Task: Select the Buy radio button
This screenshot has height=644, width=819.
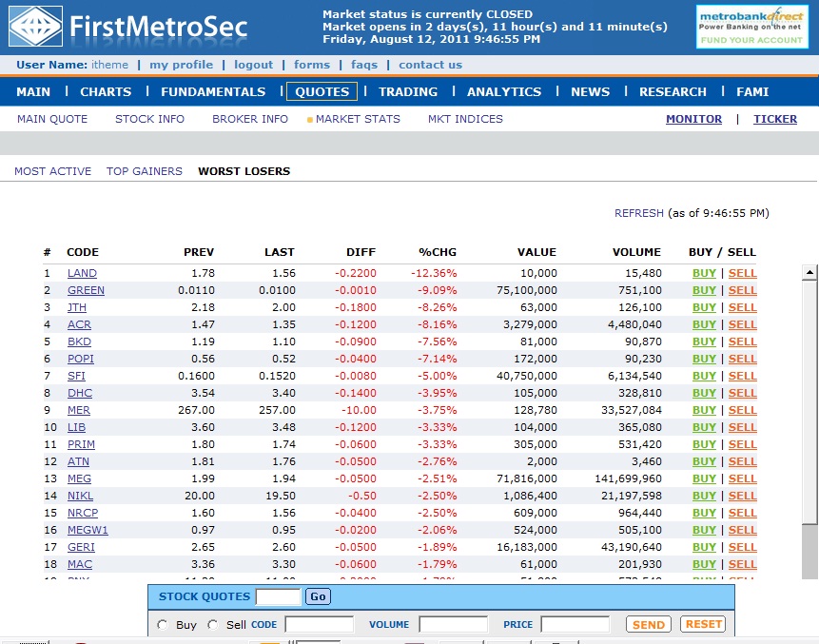Action: (x=163, y=625)
